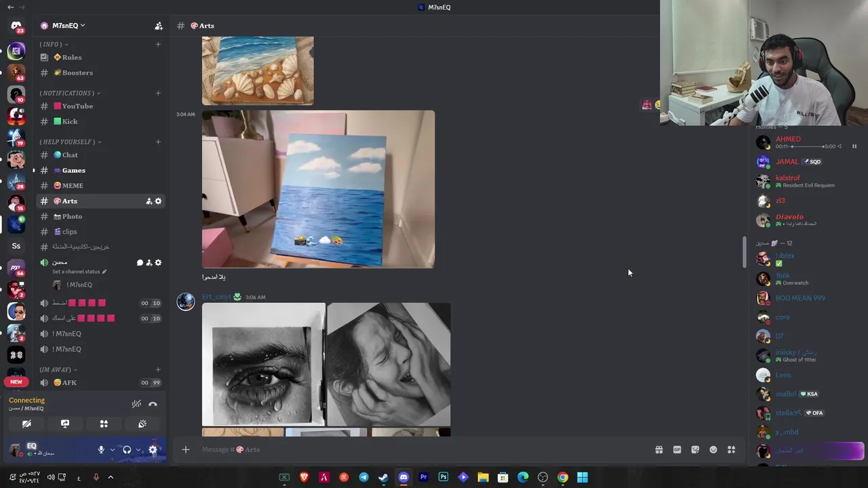Viewport: 868px width, 488px height.
Task: Edit محسن voice channel settings gear
Action: 159,263
